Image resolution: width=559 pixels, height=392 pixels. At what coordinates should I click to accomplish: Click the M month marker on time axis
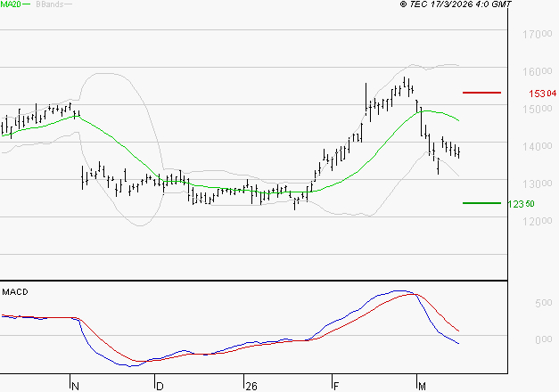(x=422, y=386)
